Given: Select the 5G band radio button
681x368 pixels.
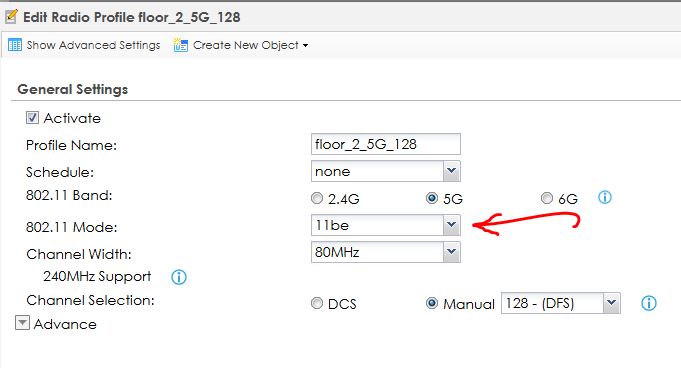Looking at the screenshot, I should pos(432,198).
